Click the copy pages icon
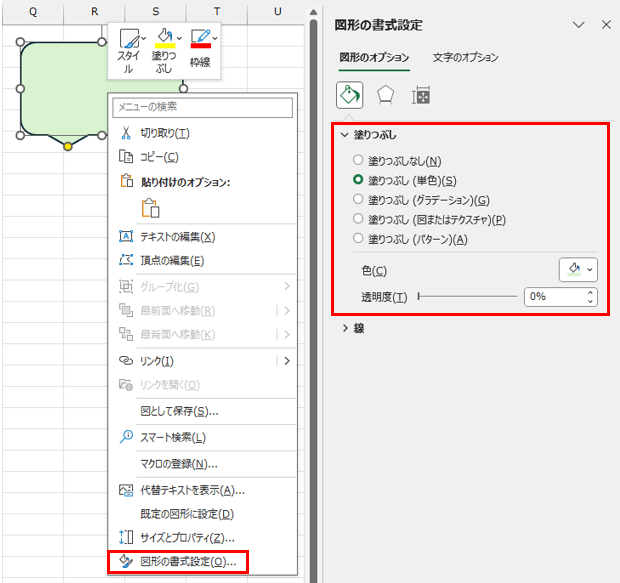Image resolution: width=620 pixels, height=583 pixels. pos(126,157)
